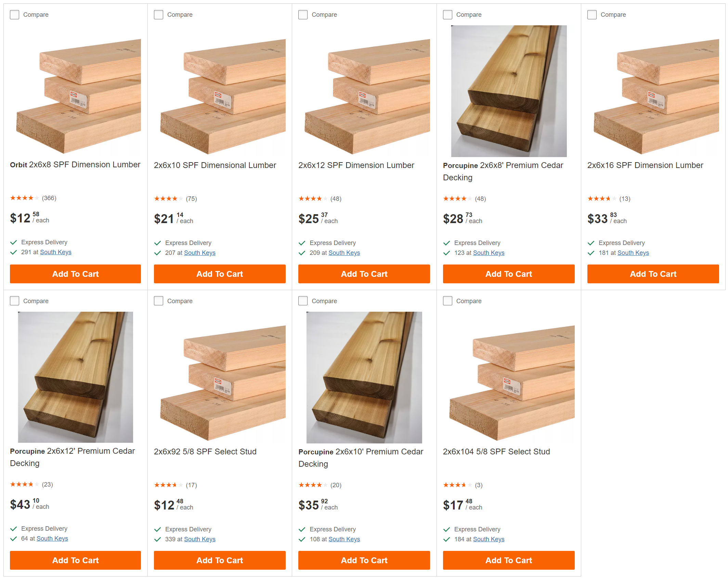Select Compare for 2x6x104 5/8 Select Stud
Image resolution: width=728 pixels, height=581 pixels.
448,301
